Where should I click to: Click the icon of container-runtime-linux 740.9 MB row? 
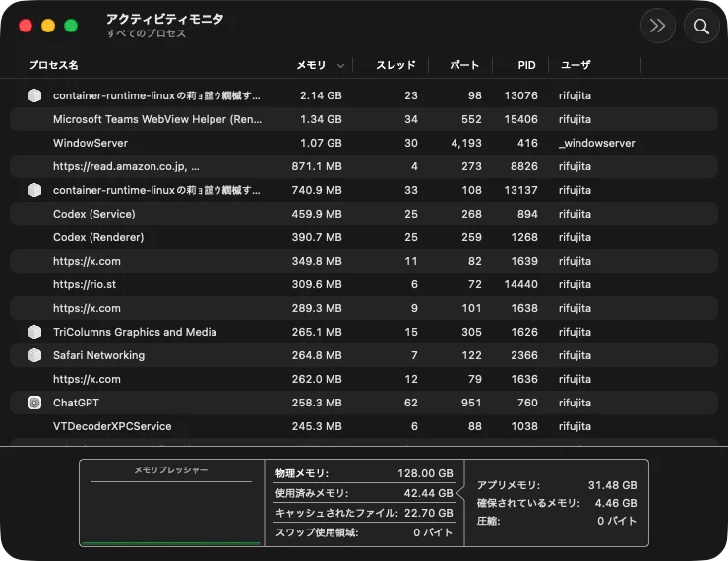click(x=34, y=190)
